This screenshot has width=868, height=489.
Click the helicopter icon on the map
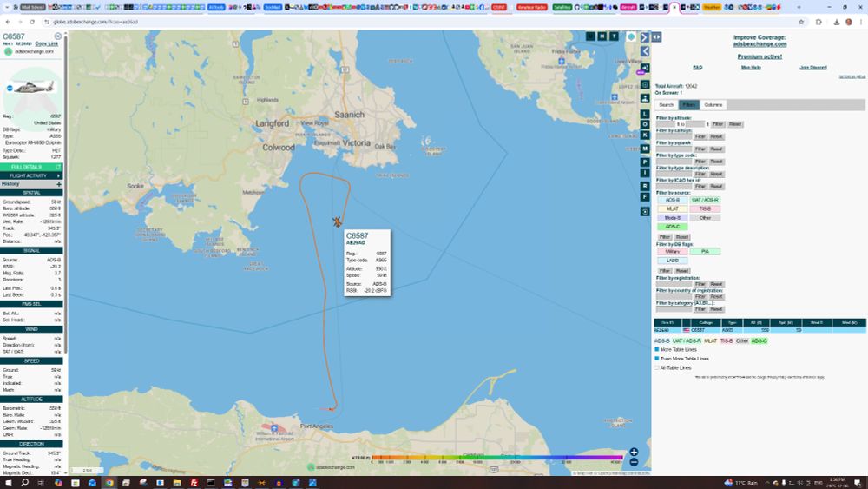point(337,221)
